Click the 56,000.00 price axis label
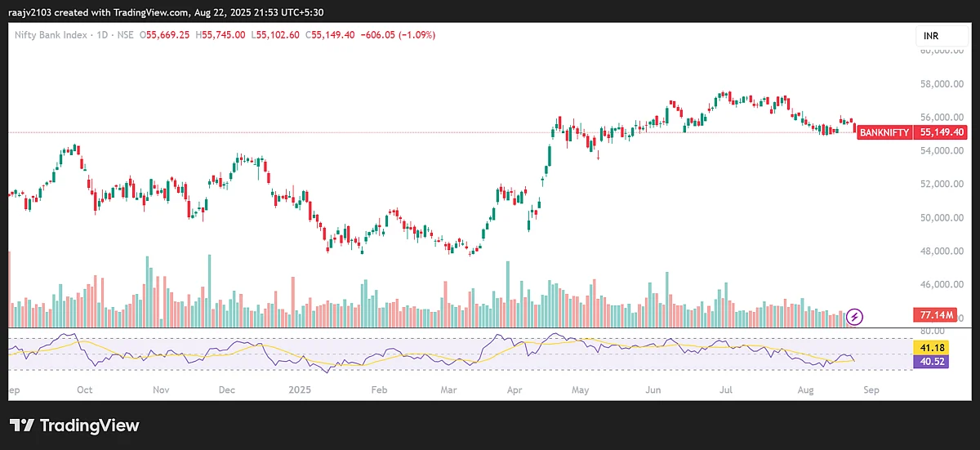 tap(942, 118)
